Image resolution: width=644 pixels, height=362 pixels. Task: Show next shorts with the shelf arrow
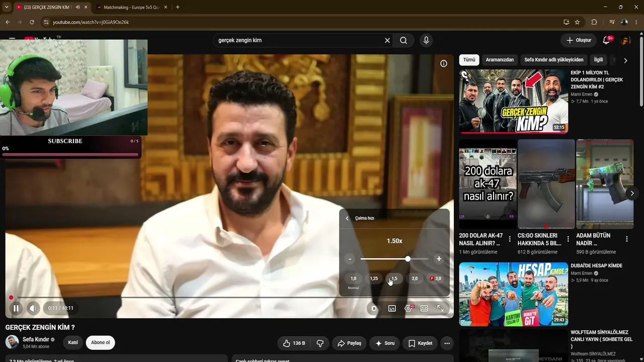(632, 193)
